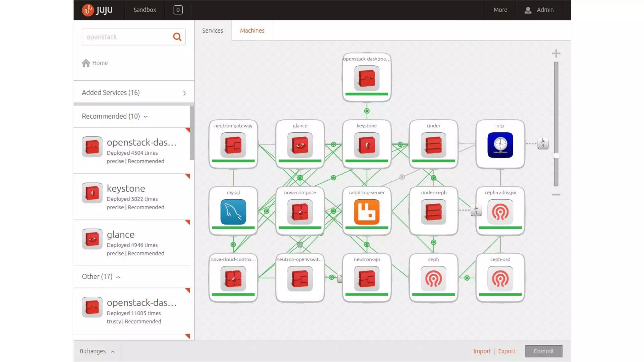Select the rabbitmq-server service icon
644x362 pixels.
click(x=367, y=212)
